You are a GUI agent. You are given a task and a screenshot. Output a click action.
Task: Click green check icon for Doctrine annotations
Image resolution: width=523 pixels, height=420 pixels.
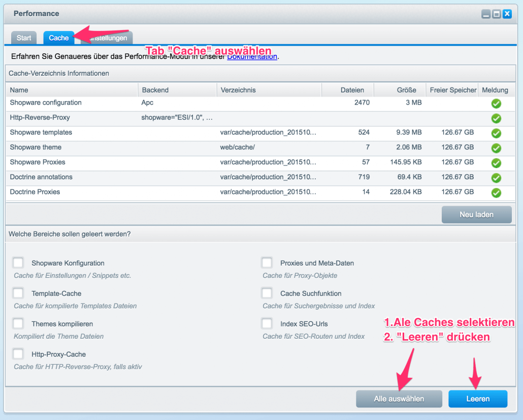496,178
